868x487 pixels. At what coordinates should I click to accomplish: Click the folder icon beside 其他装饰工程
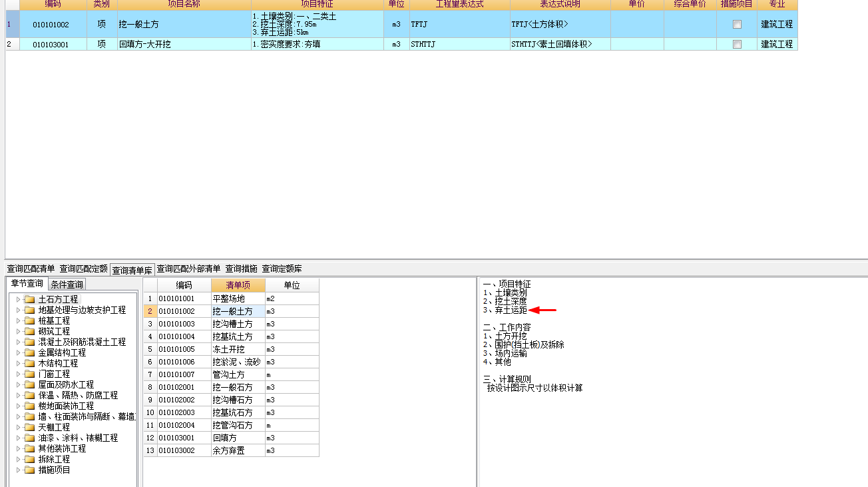point(29,448)
